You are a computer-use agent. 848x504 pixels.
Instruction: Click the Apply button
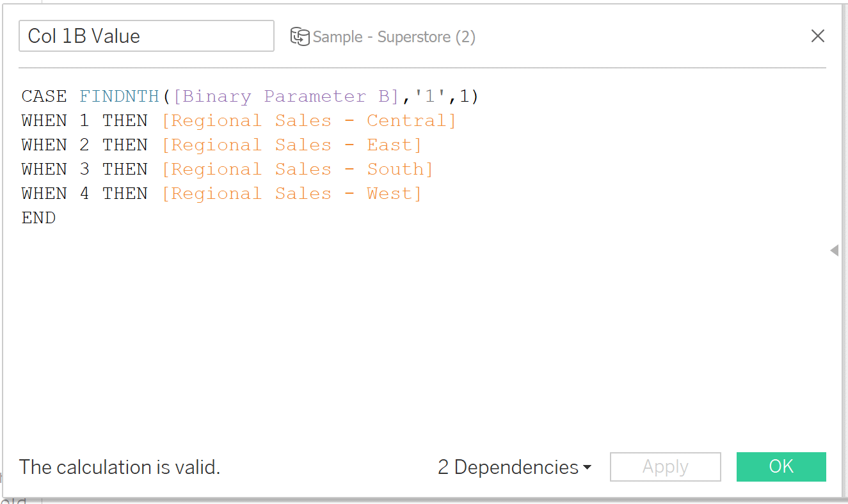tap(665, 467)
